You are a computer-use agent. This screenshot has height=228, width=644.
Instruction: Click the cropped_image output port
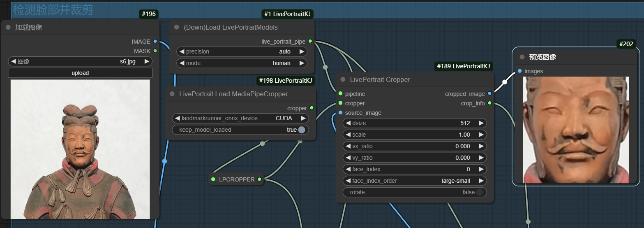coord(489,94)
